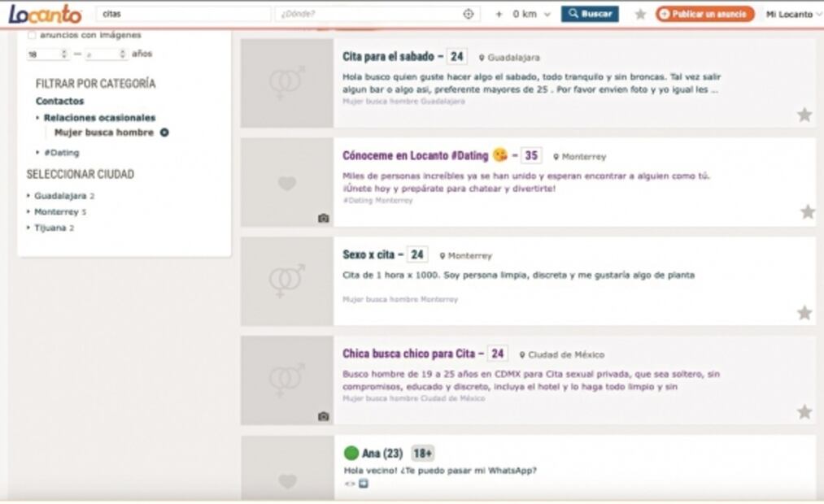824x504 pixels.
Task: Filter by Monterrey city
Action: pyautogui.click(x=56, y=212)
